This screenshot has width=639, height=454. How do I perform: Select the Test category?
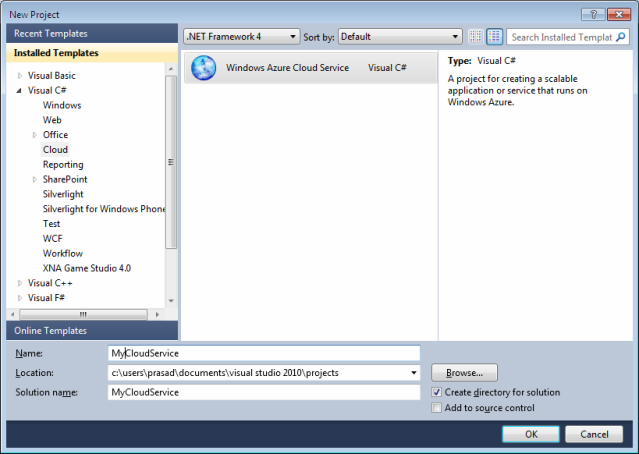pos(51,224)
